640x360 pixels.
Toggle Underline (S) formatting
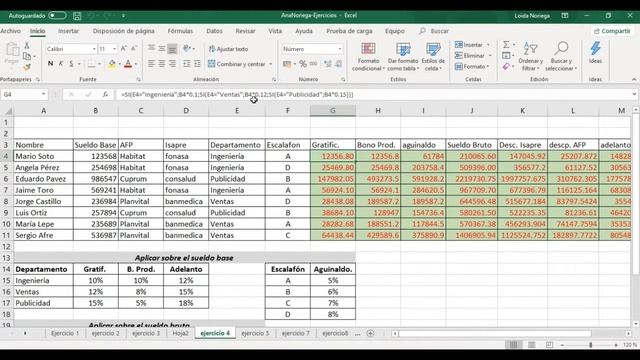point(71,64)
